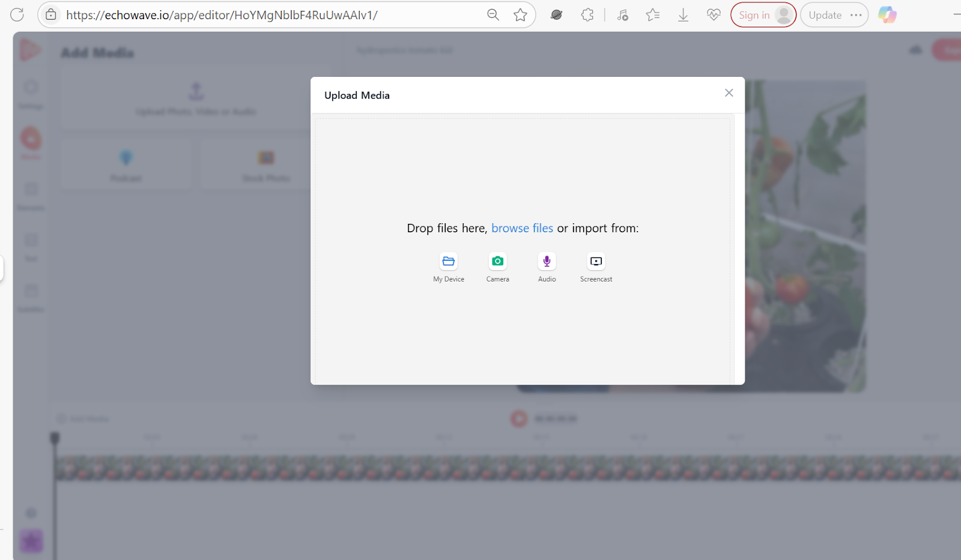Image resolution: width=961 pixels, height=560 pixels.
Task: Open the browser zoom control
Action: click(493, 15)
